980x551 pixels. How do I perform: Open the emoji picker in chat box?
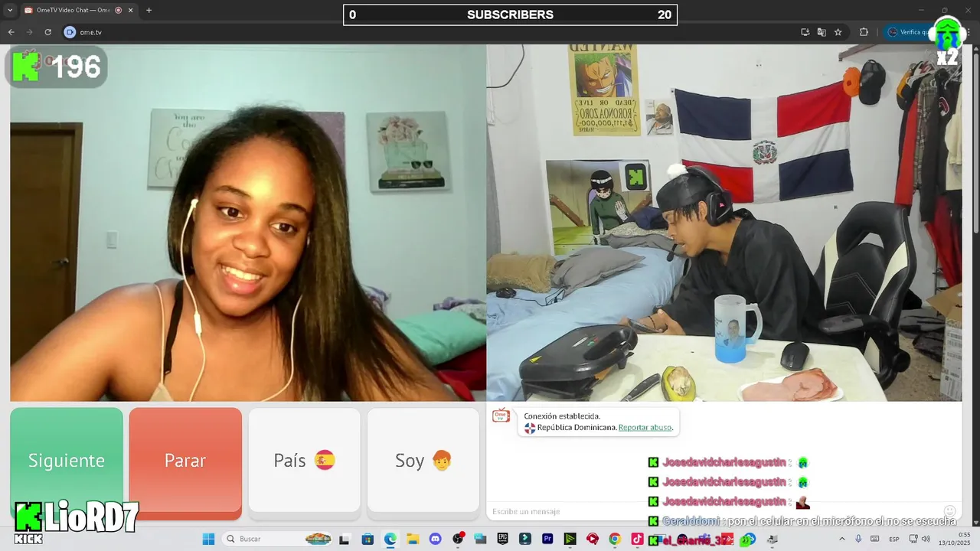pyautogui.click(x=950, y=511)
